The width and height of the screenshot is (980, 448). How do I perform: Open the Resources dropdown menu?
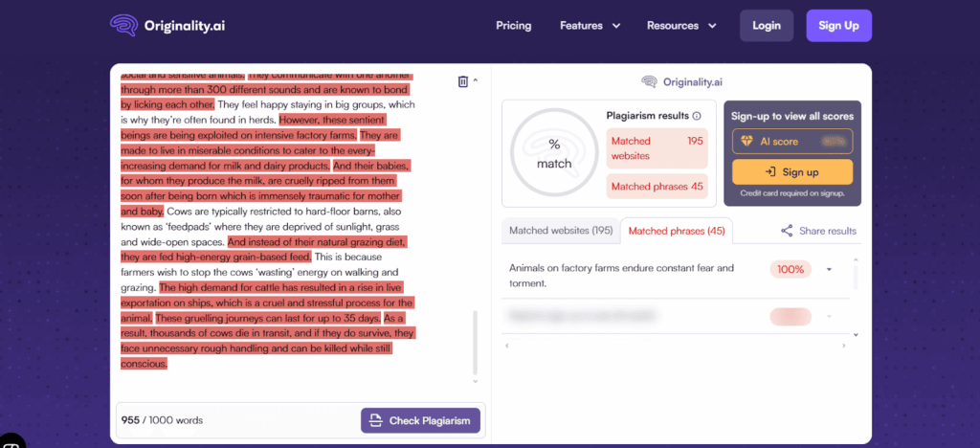point(681,26)
